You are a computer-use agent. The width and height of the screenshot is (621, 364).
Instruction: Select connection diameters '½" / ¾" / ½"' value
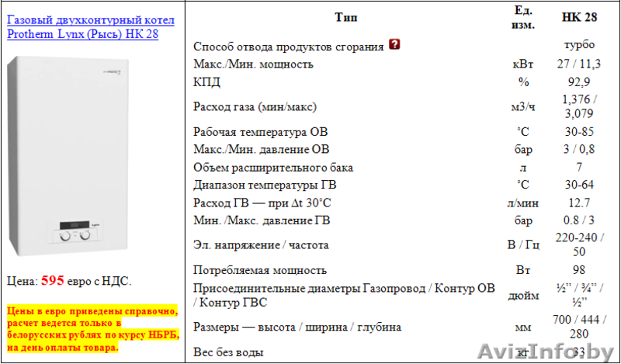[579, 296]
